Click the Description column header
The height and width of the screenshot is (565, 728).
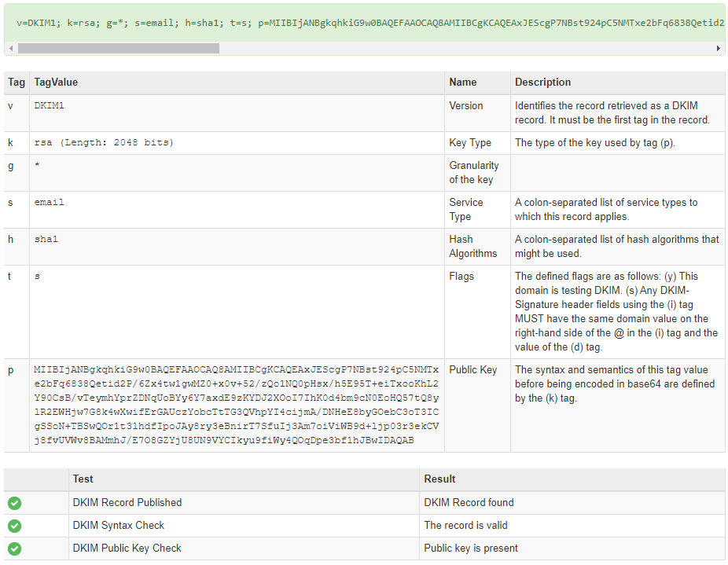click(542, 83)
